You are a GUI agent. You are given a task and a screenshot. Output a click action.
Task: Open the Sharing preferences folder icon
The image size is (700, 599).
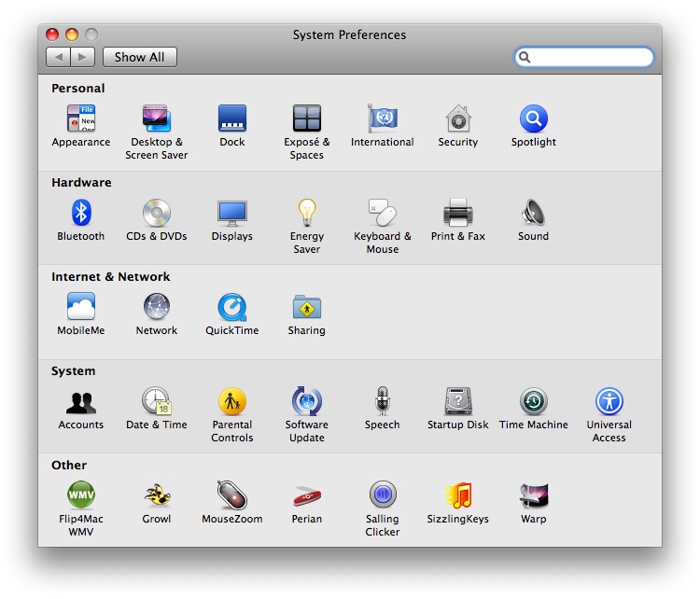pos(307,307)
